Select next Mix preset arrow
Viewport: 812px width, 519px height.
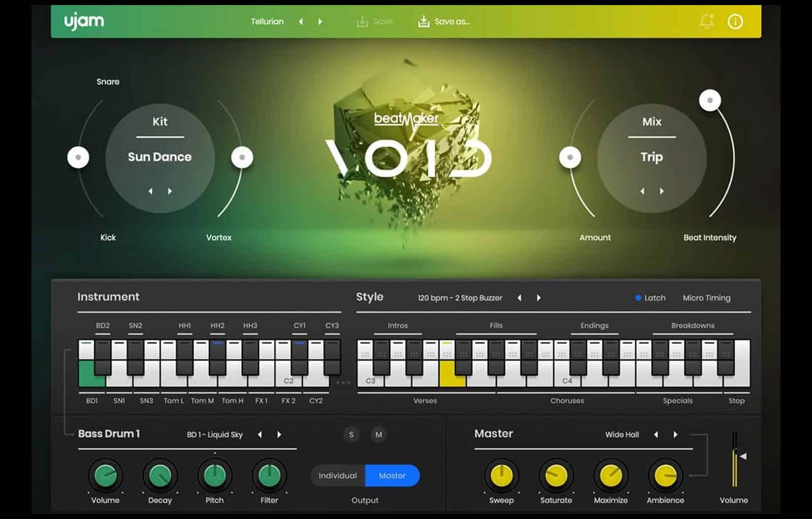point(662,191)
